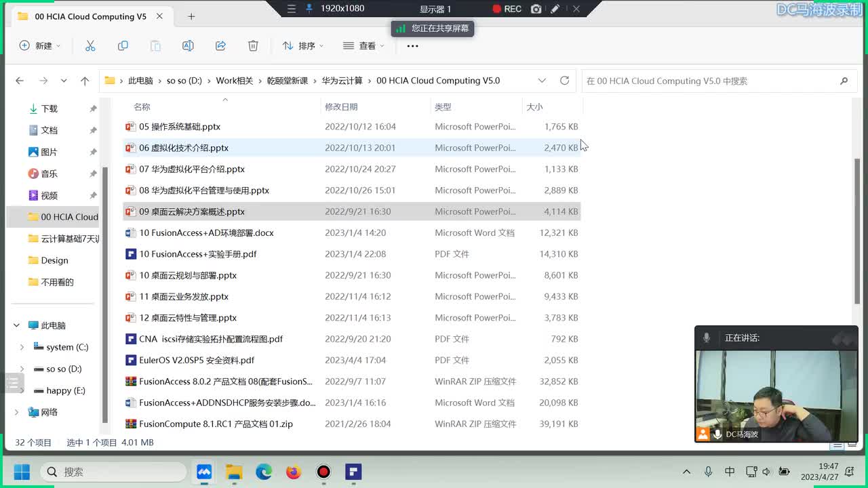Click the taskbar 搜索 search box
The image size is (868, 488).
114,472
